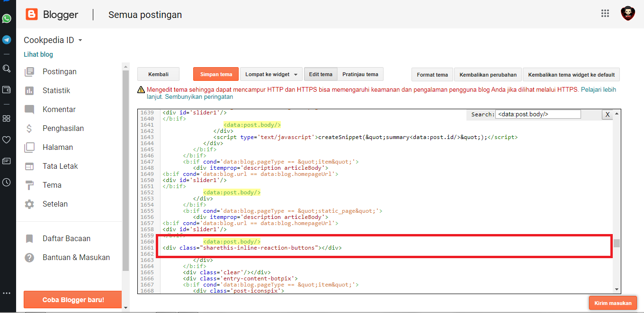Go to the Tema menu item
The height and width of the screenshot is (313, 644).
pos(52,185)
